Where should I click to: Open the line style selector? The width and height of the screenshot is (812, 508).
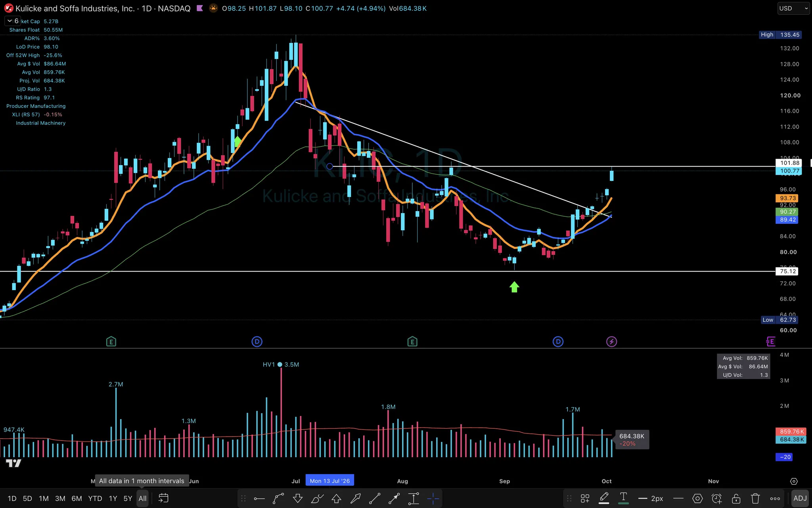pyautogui.click(x=678, y=498)
